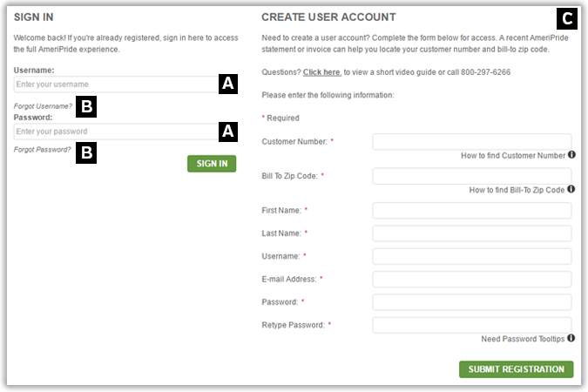Select the Customer Number input box
588x392 pixels.
[x=471, y=141]
